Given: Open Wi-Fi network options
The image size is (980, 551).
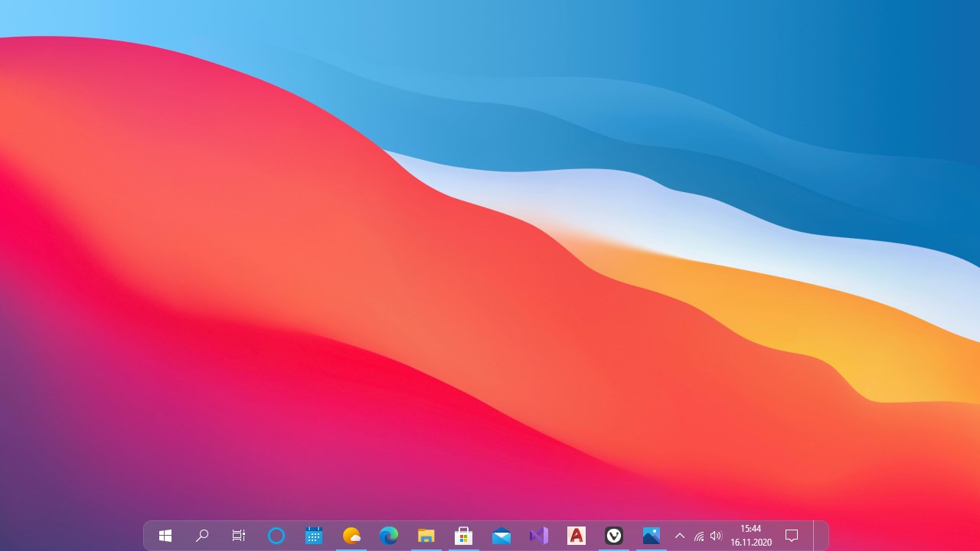Looking at the screenshot, I should pyautogui.click(x=698, y=536).
